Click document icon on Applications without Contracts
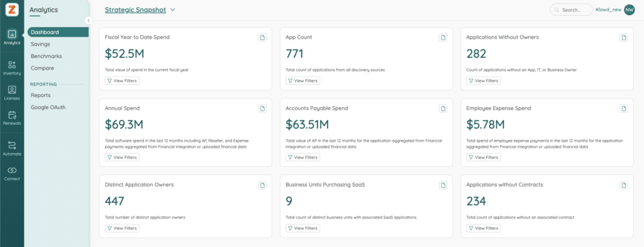Image resolution: width=644 pixels, height=247 pixels. (x=624, y=185)
